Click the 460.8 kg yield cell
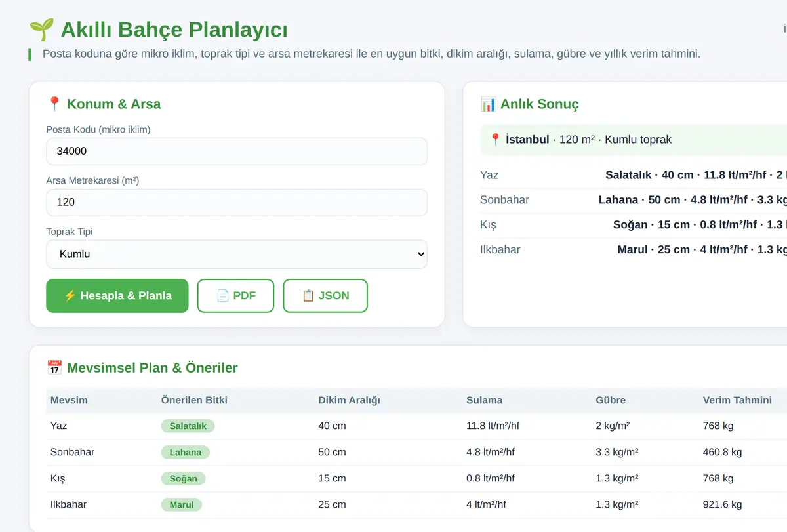787x532 pixels. 722,452
